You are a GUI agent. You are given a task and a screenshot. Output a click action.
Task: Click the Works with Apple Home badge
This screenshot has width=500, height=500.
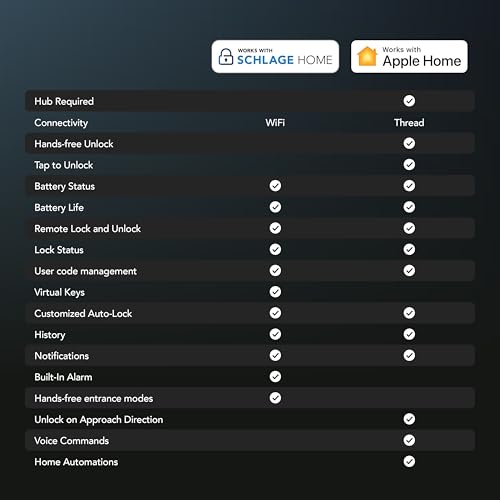(409, 57)
